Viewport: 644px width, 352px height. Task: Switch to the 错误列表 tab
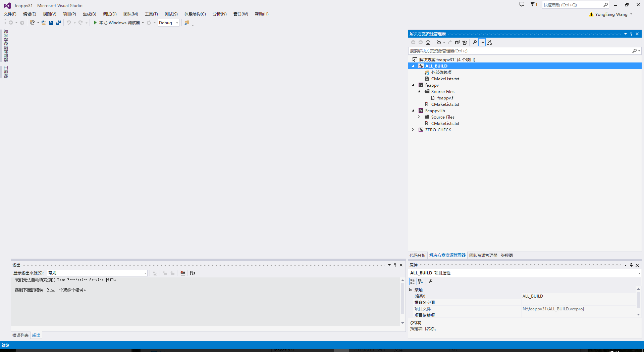click(20, 335)
